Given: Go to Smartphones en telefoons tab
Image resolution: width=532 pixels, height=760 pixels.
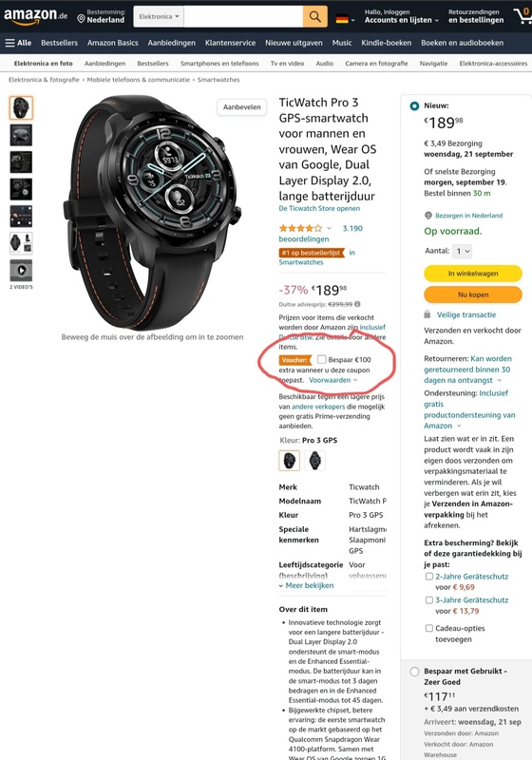Looking at the screenshot, I should pos(219,63).
